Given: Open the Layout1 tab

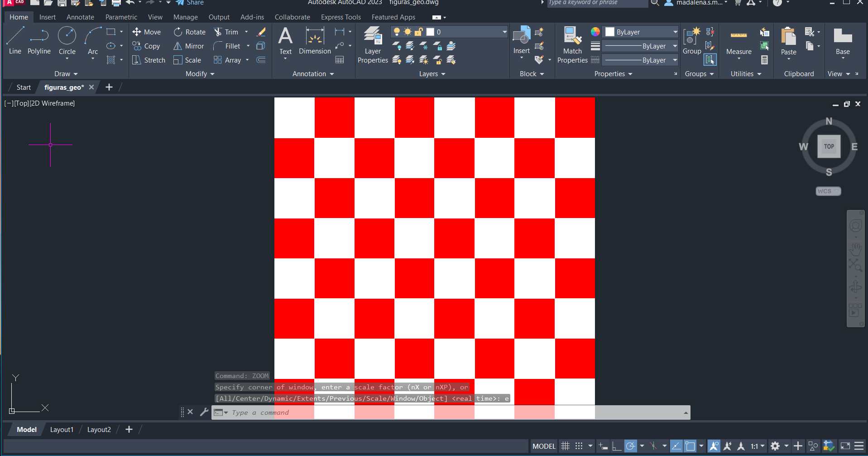Looking at the screenshot, I should click(x=62, y=430).
